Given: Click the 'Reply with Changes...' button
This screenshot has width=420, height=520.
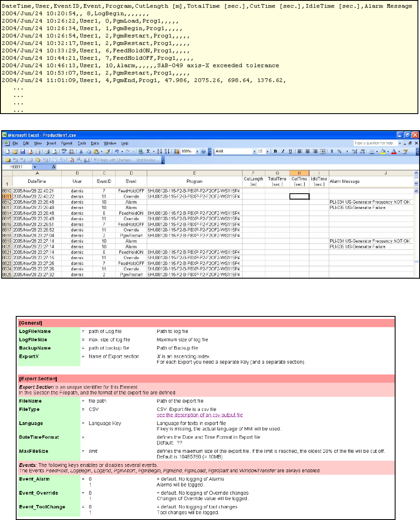Looking at the screenshot, I should tap(113, 160).
